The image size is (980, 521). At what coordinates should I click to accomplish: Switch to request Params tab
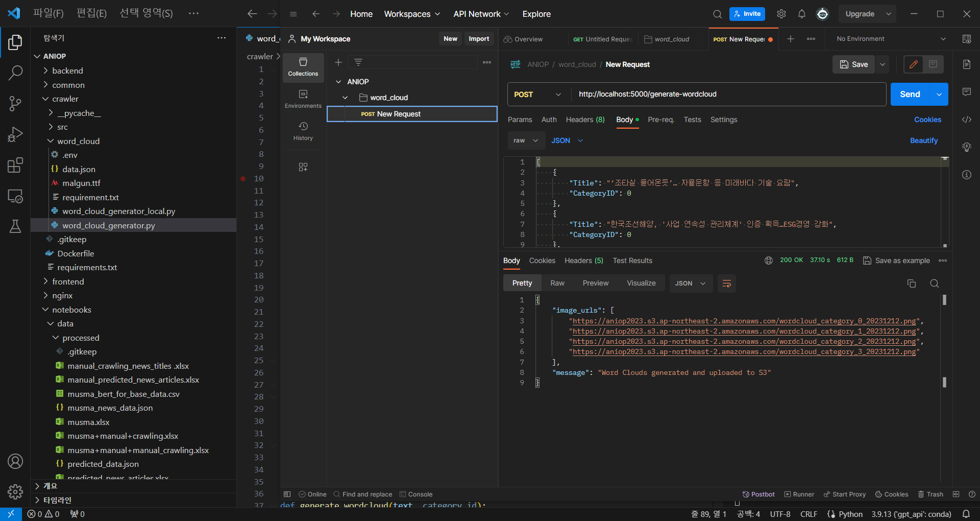(520, 120)
